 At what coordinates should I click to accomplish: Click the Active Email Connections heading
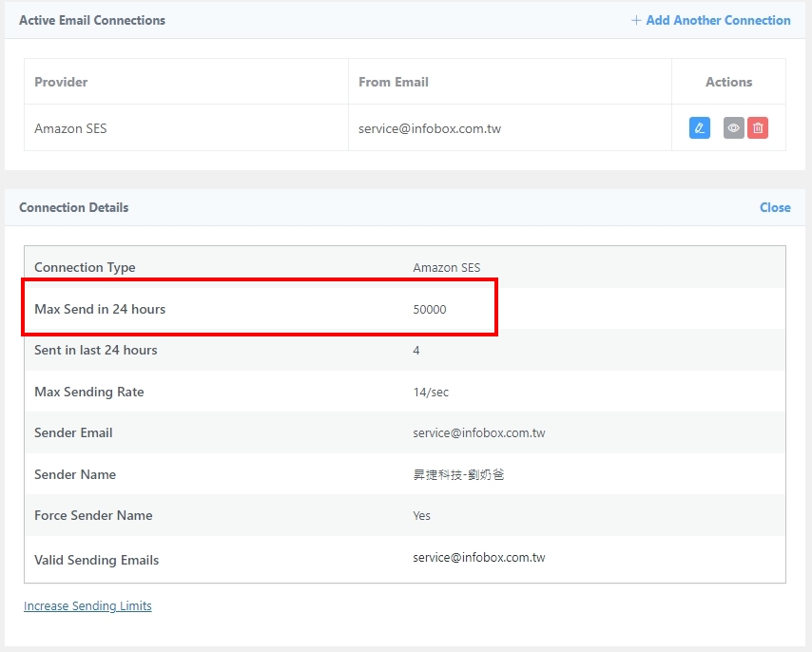pyautogui.click(x=92, y=20)
